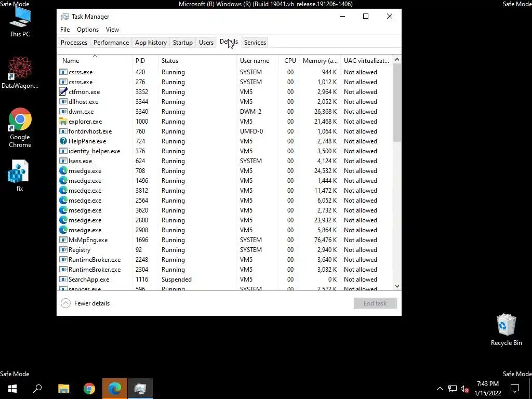The height and width of the screenshot is (399, 532).
Task: Click the Windows Start button
Action: 12,389
